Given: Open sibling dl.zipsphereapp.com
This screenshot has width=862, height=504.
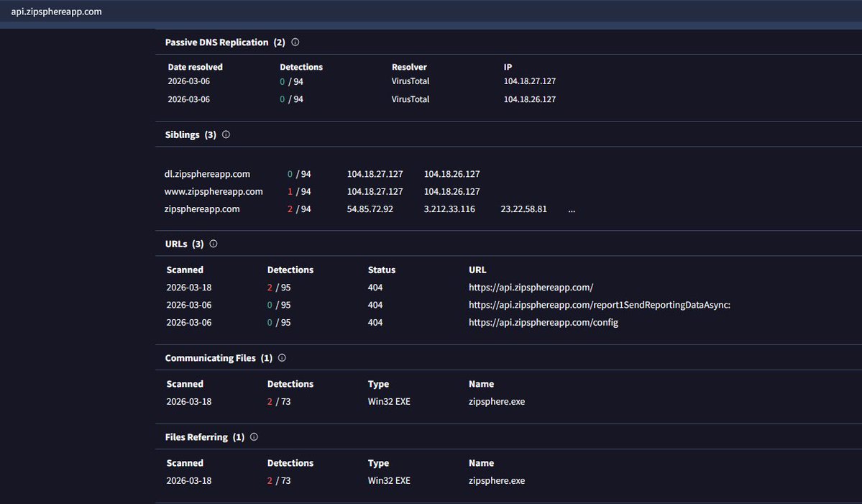Looking at the screenshot, I should [207, 174].
